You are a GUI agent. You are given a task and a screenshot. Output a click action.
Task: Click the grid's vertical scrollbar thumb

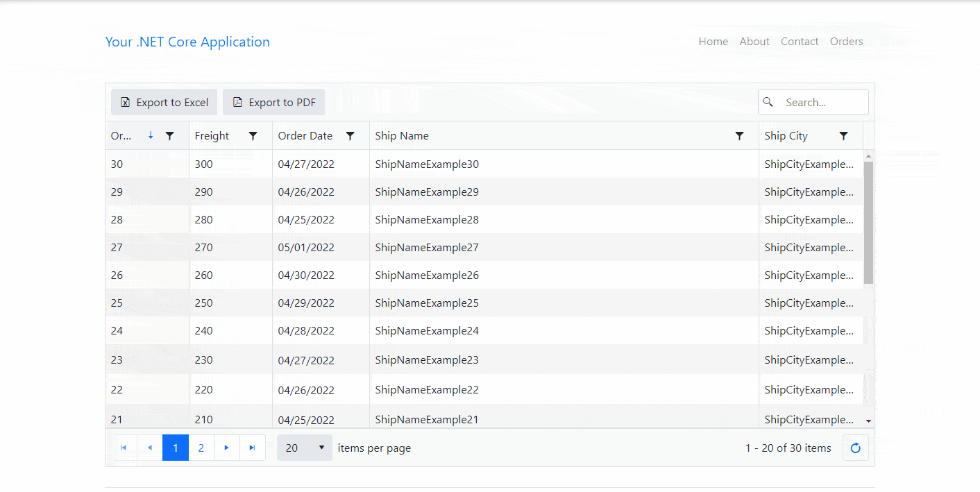pyautogui.click(x=868, y=215)
